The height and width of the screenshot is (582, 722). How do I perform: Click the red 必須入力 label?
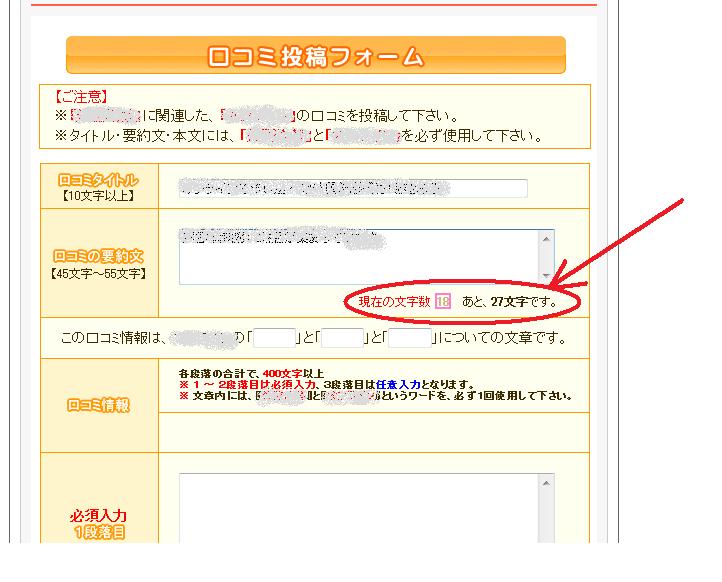click(x=99, y=515)
